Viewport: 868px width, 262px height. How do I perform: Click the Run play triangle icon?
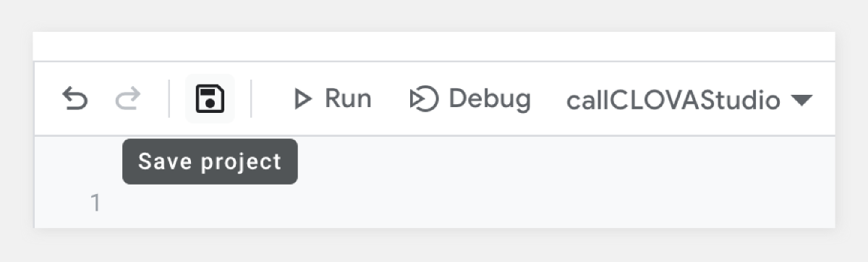coord(302,99)
